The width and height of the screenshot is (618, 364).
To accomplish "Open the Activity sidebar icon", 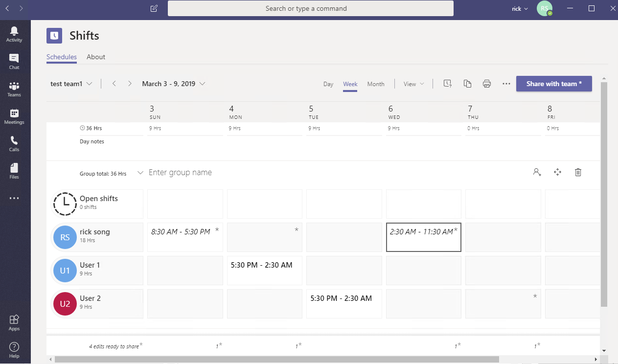I will tap(14, 33).
